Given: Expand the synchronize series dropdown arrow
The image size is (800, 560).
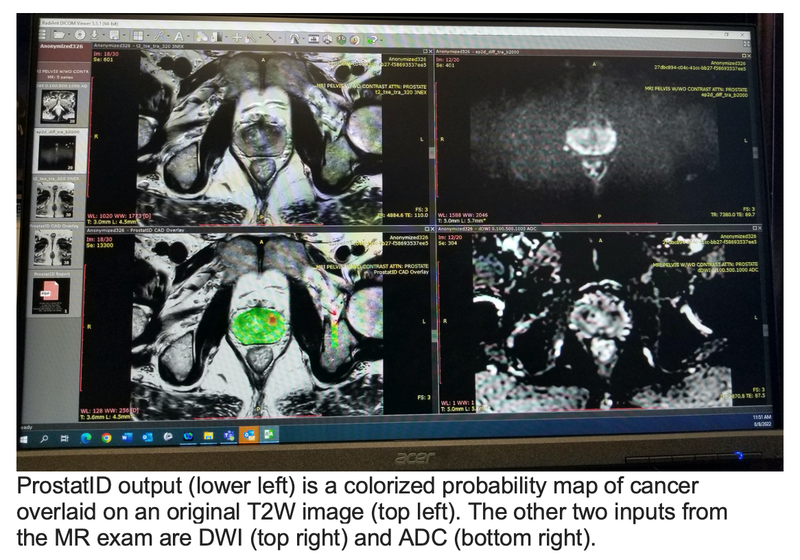Looking at the screenshot, I should pos(168,36).
